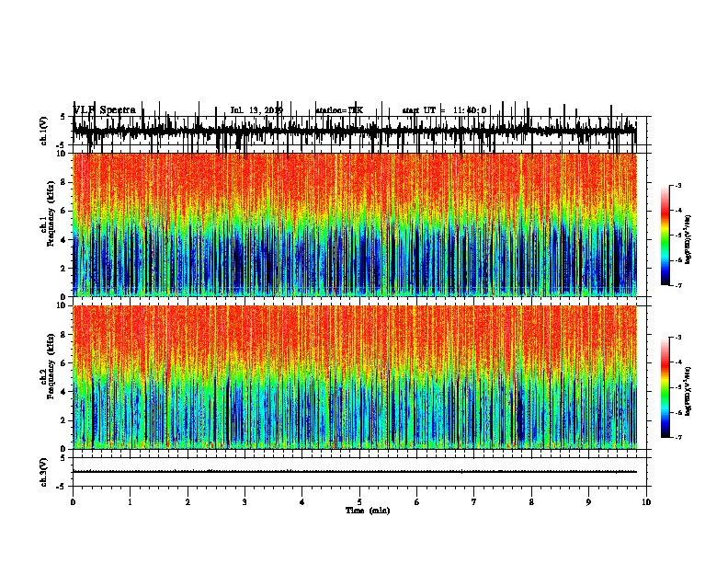Click the "station=" header text

[x=332, y=110]
